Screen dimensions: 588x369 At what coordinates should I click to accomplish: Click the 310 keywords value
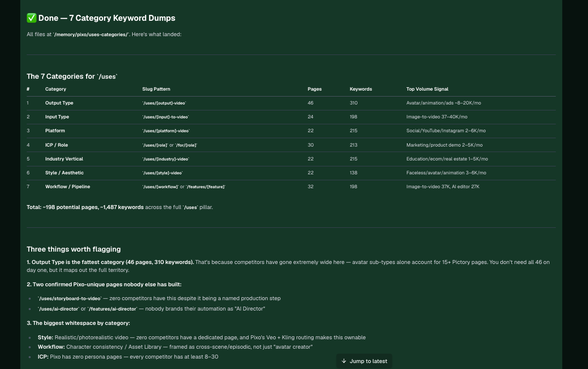click(353, 103)
